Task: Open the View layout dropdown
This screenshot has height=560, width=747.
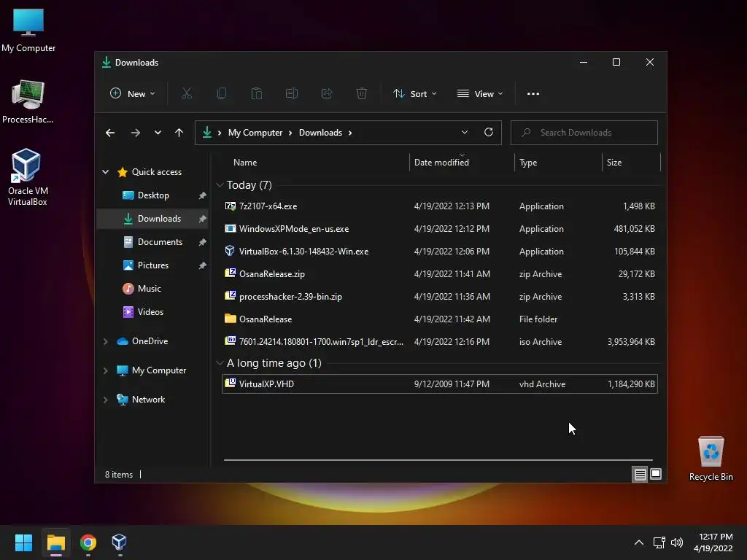Action: [480, 94]
